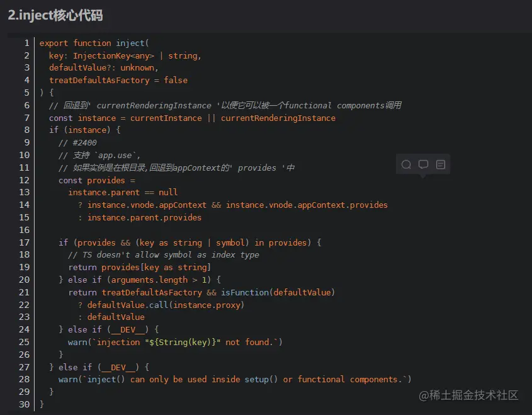This screenshot has height=415, width=532.
Task: Click the search icon in floating toolbar
Action: 407,164
